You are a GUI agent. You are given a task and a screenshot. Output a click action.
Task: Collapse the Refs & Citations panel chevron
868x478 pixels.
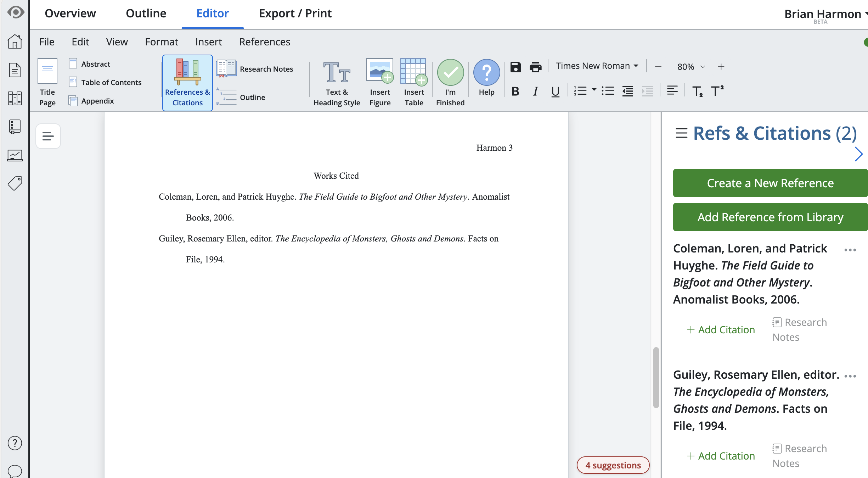pos(858,154)
